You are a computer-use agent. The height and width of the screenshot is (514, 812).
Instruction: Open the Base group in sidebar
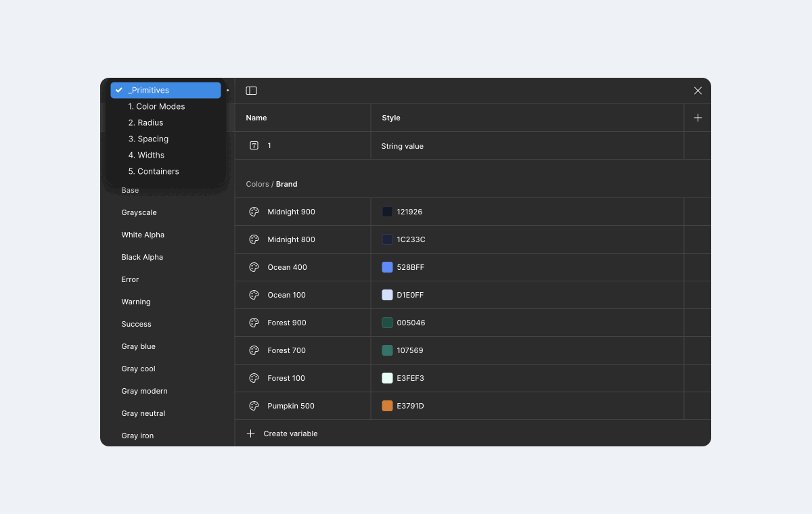pos(130,190)
